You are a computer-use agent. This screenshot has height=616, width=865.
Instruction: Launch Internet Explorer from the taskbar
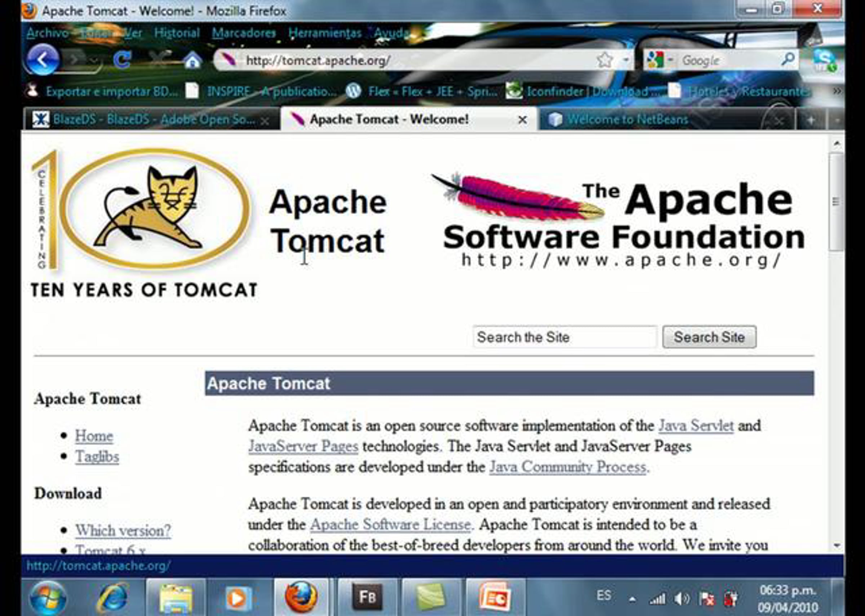112,598
